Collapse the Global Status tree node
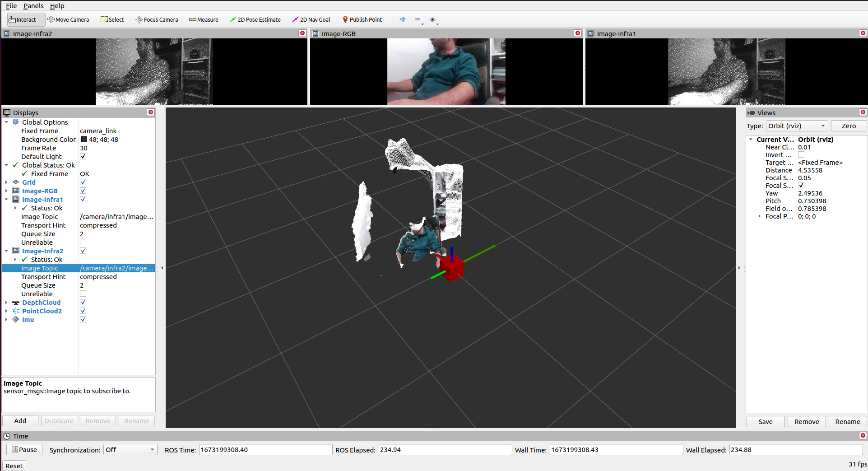 point(6,165)
